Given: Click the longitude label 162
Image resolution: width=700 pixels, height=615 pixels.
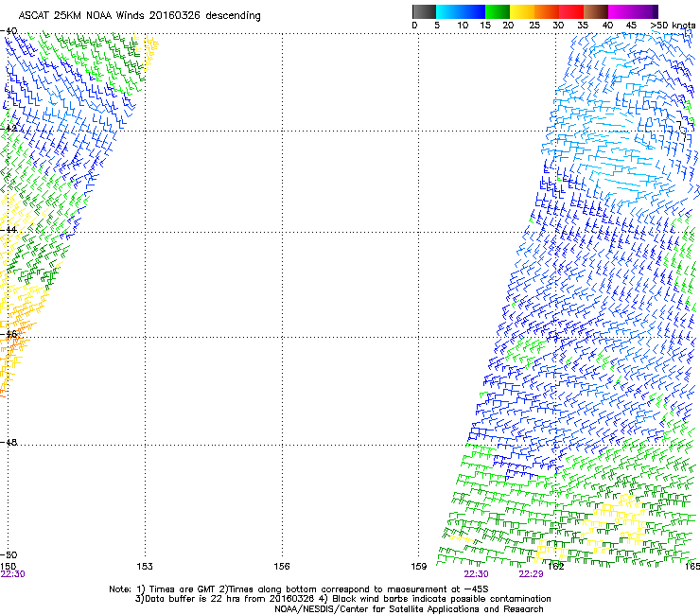Looking at the screenshot, I should click(556, 567).
